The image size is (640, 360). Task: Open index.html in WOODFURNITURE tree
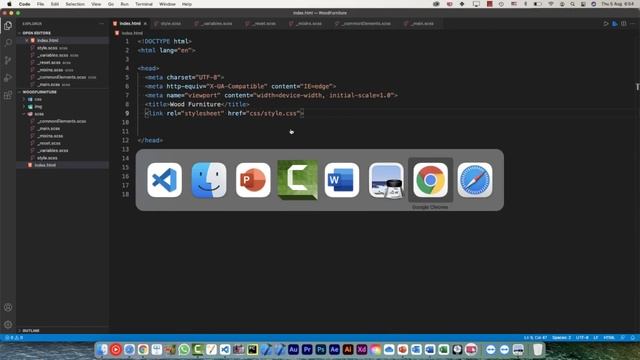[x=45, y=165]
